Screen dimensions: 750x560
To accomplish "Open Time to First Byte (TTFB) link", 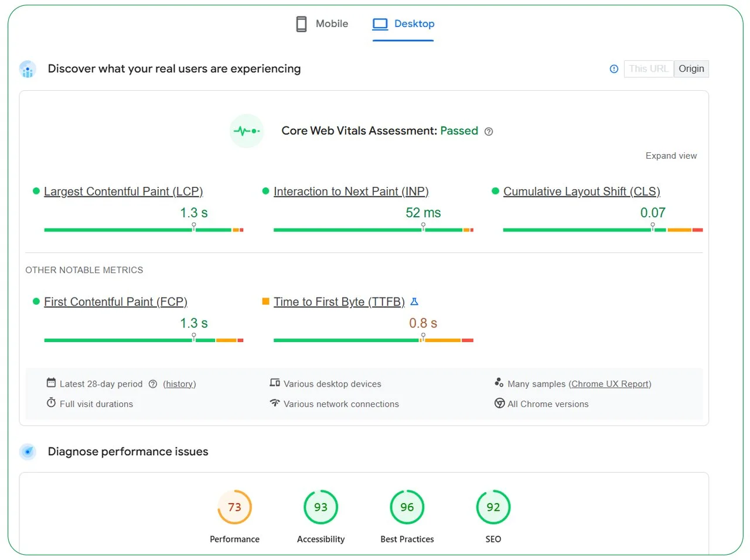I will tap(339, 302).
